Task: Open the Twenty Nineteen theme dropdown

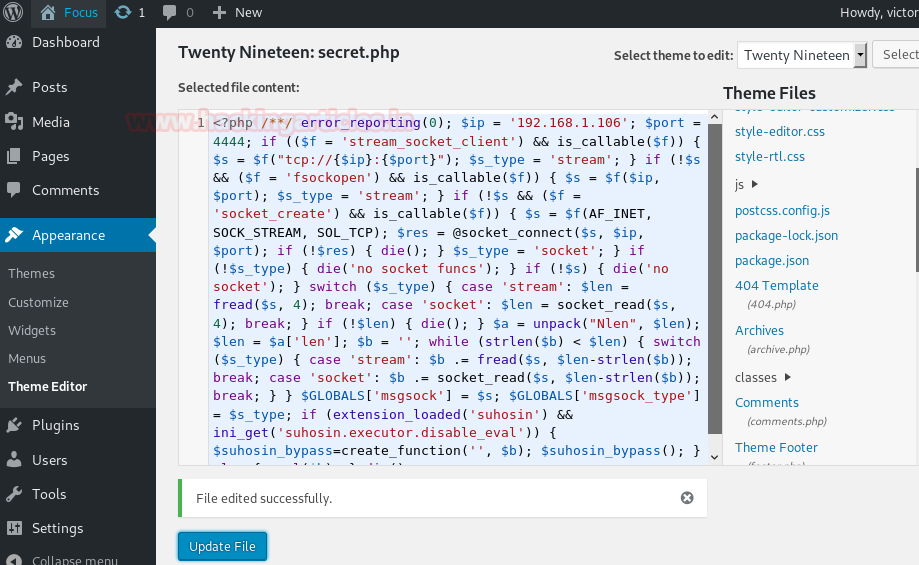Action: tap(802, 55)
